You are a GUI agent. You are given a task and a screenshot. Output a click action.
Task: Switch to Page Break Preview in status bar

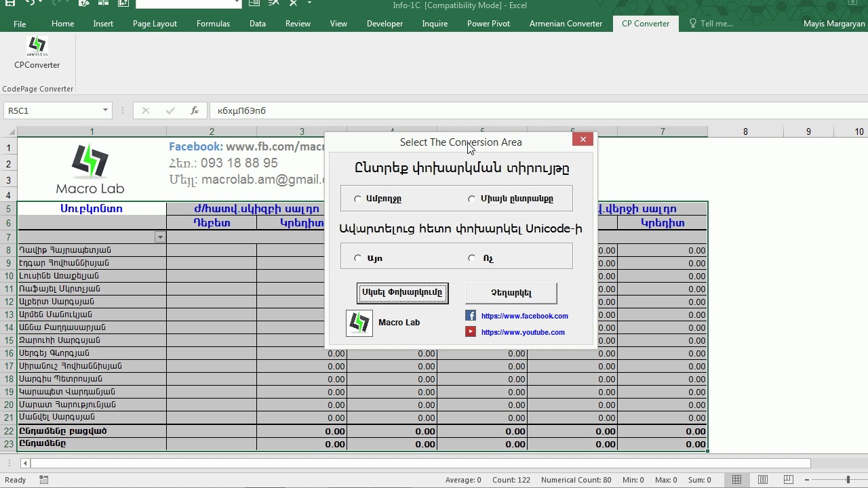[789, 480]
